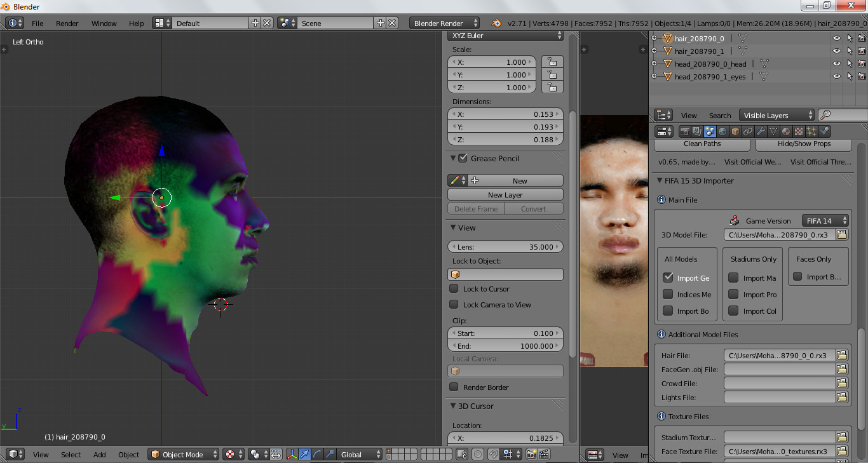
Task: Open the Game Version FIFA 14 dropdown
Action: (825, 221)
